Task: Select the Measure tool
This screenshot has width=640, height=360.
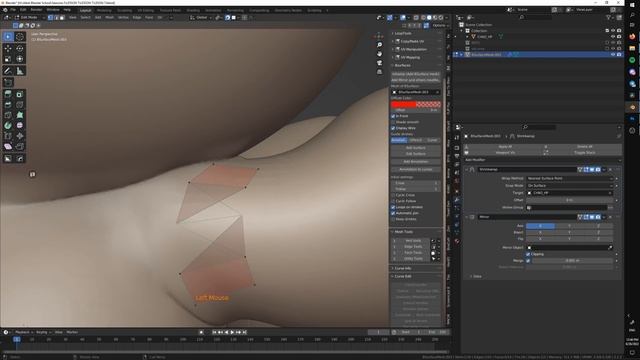Action: tap(20, 71)
